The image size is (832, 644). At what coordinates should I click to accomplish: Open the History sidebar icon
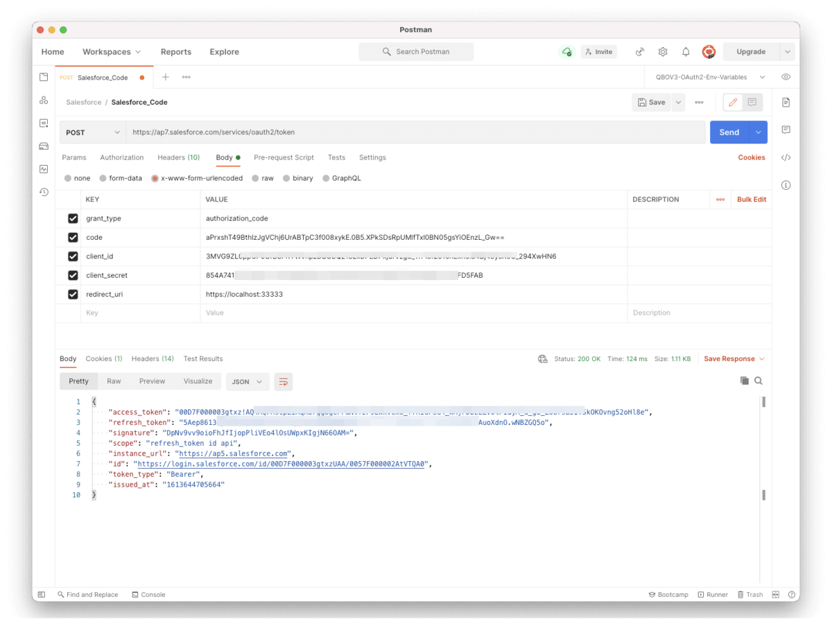coord(44,192)
